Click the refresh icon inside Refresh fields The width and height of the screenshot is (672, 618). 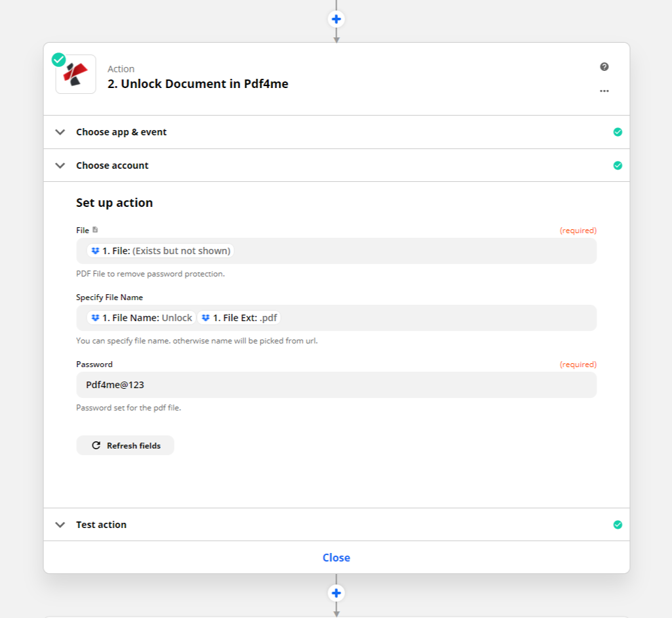[x=97, y=445]
